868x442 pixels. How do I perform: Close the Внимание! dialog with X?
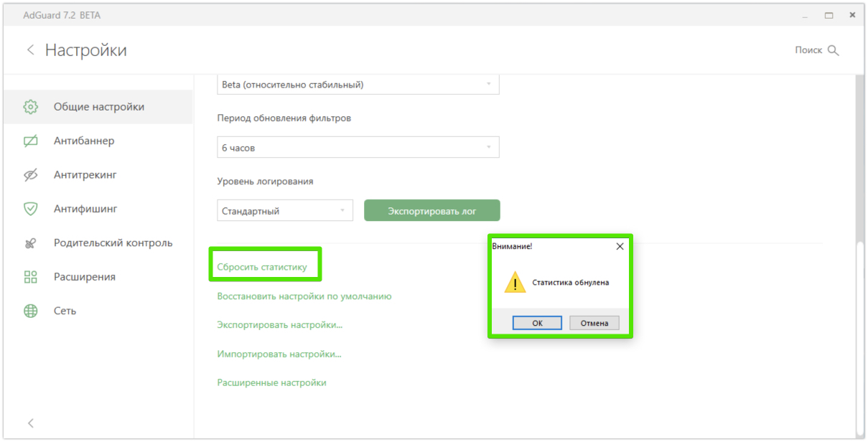[x=620, y=246]
